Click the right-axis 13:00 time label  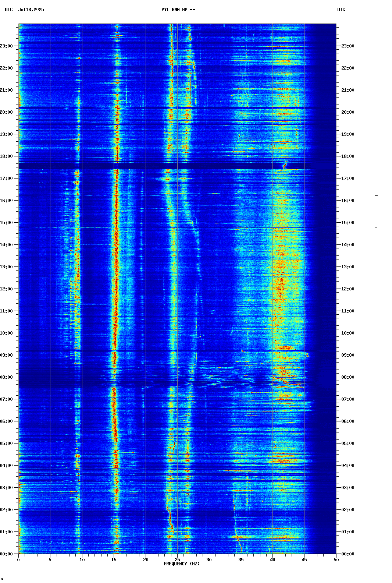pyautogui.click(x=348, y=267)
